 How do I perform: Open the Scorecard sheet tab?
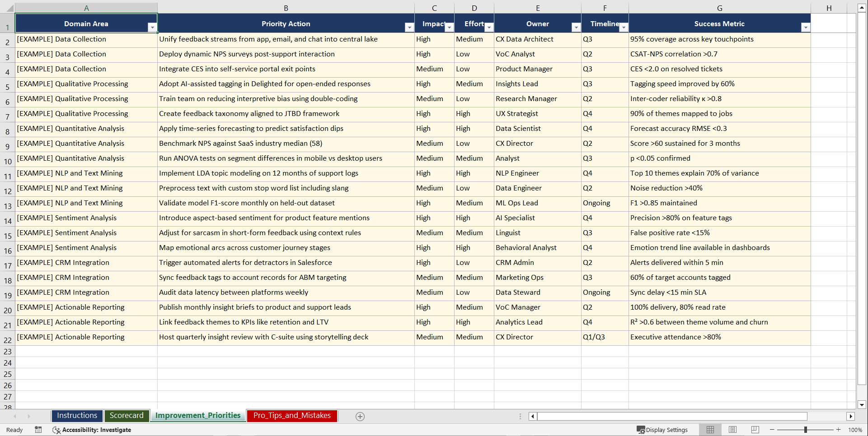coord(127,416)
